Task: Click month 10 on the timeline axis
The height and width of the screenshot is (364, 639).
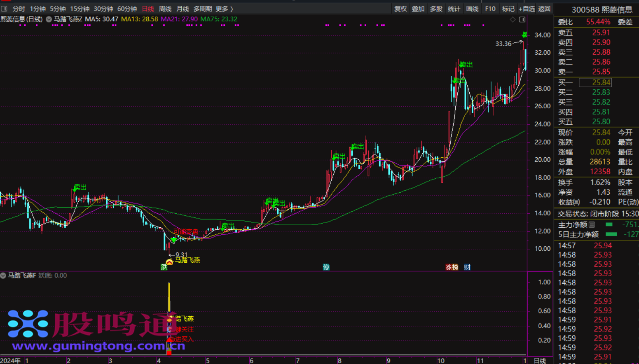Action: pyautogui.click(x=441, y=361)
